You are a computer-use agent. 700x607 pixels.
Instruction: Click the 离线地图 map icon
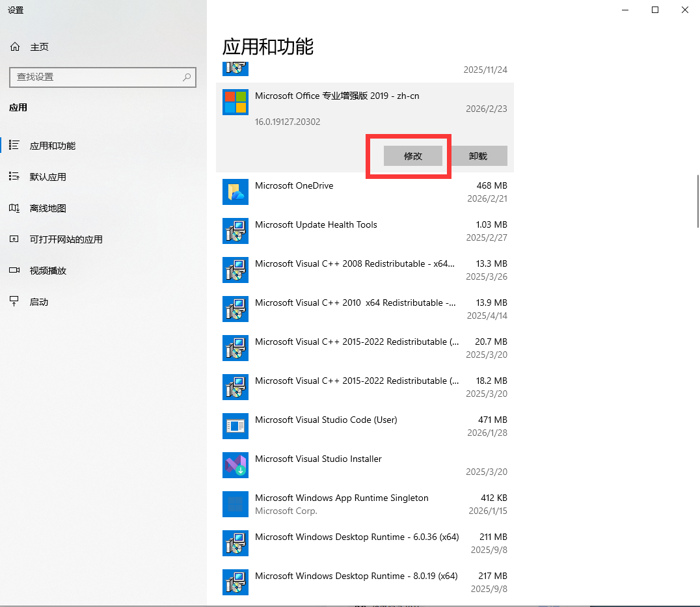[x=14, y=208]
